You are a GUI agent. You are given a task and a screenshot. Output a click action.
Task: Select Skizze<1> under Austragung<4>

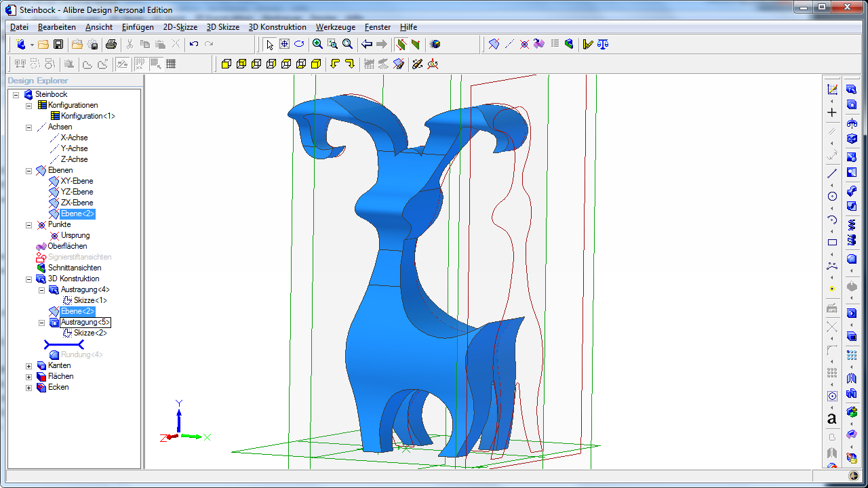click(x=90, y=300)
